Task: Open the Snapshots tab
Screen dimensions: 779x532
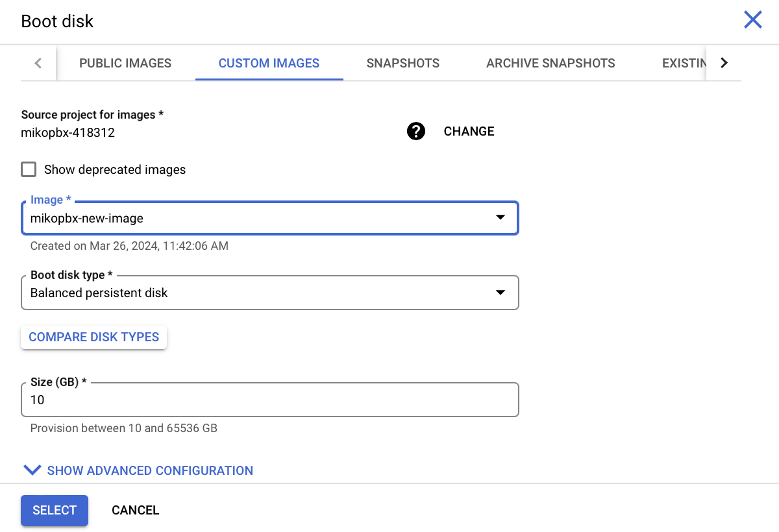Action: [402, 64]
